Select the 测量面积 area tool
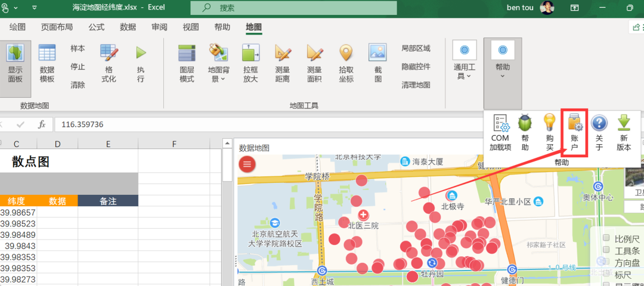This screenshot has width=644, height=286. (x=315, y=53)
